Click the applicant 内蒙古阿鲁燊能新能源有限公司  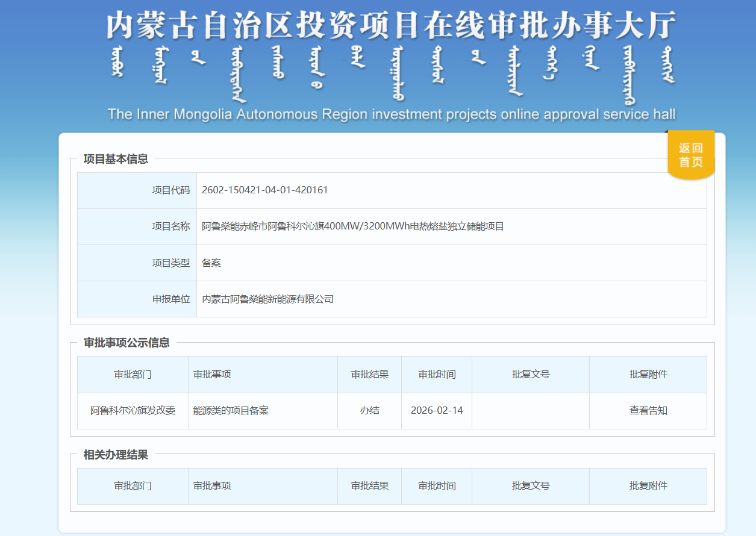pos(267,299)
